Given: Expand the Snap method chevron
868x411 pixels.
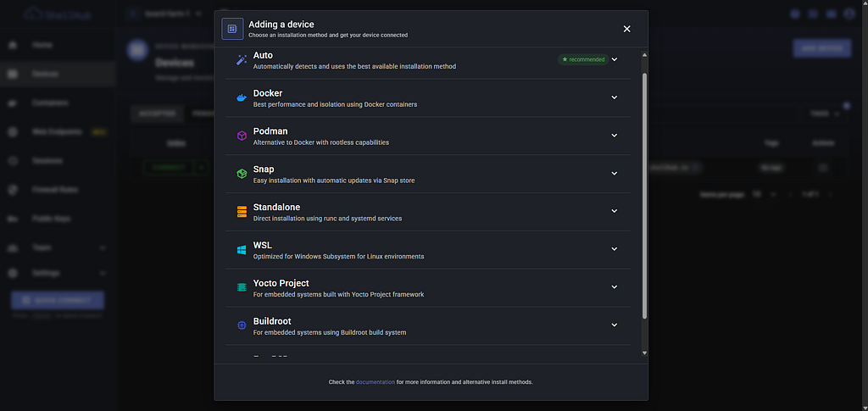Looking at the screenshot, I should (x=614, y=173).
